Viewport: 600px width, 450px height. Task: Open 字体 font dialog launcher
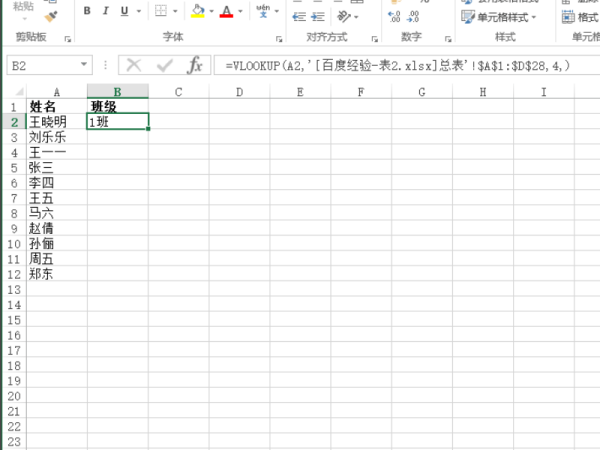point(279,39)
